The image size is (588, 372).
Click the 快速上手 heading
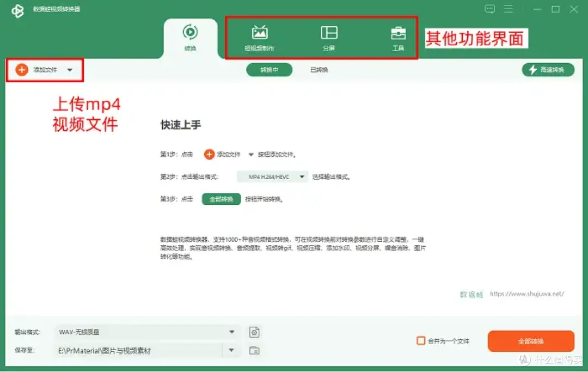click(181, 125)
